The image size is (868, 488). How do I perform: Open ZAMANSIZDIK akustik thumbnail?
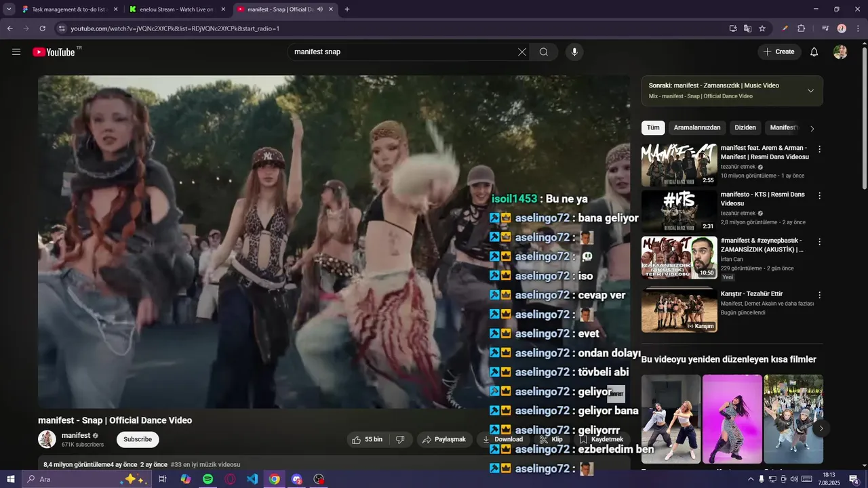[679, 257]
